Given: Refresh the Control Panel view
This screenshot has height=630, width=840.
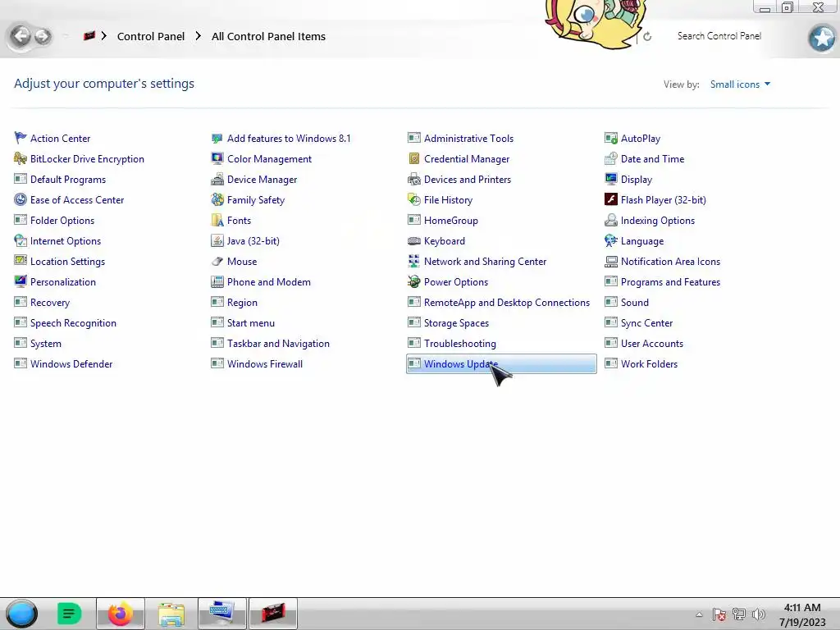Looking at the screenshot, I should 647,36.
